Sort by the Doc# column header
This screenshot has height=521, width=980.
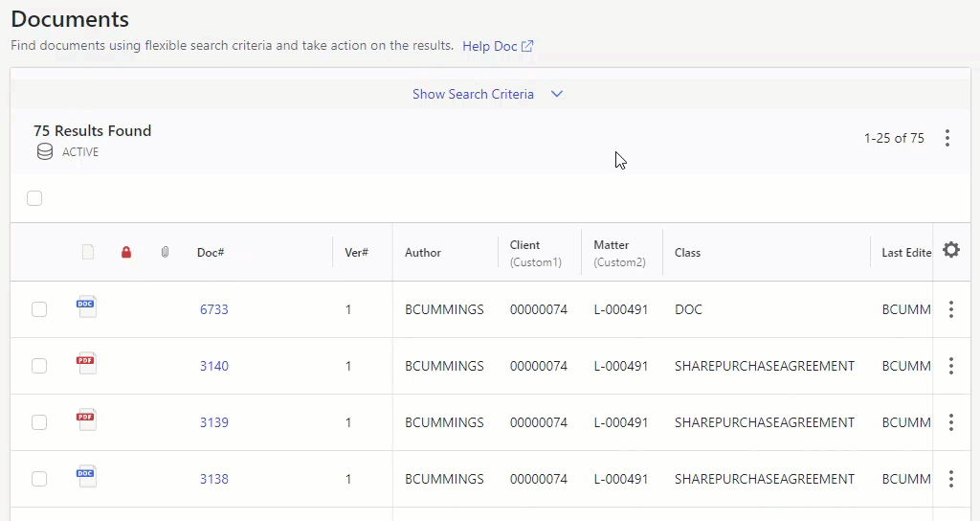click(211, 253)
